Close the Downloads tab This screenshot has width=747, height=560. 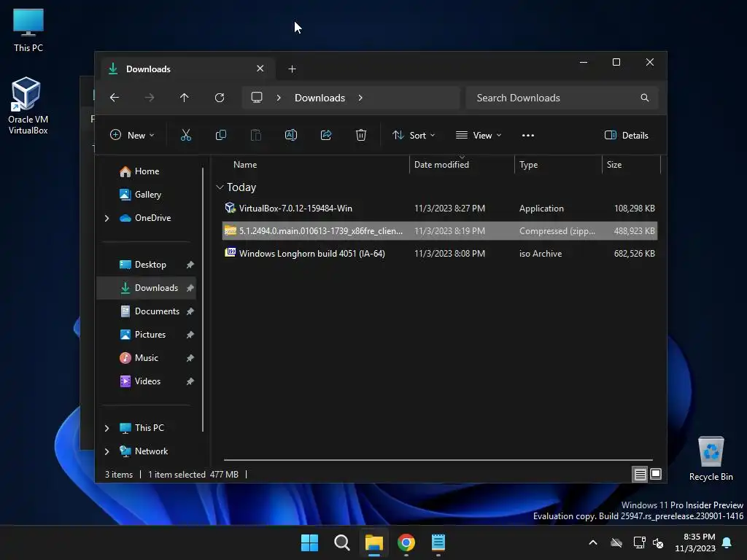pyautogui.click(x=260, y=69)
